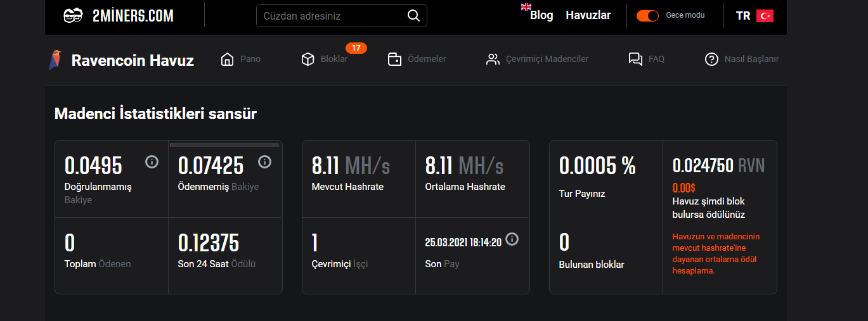Click the 2MINERS.COM site title

(x=133, y=16)
